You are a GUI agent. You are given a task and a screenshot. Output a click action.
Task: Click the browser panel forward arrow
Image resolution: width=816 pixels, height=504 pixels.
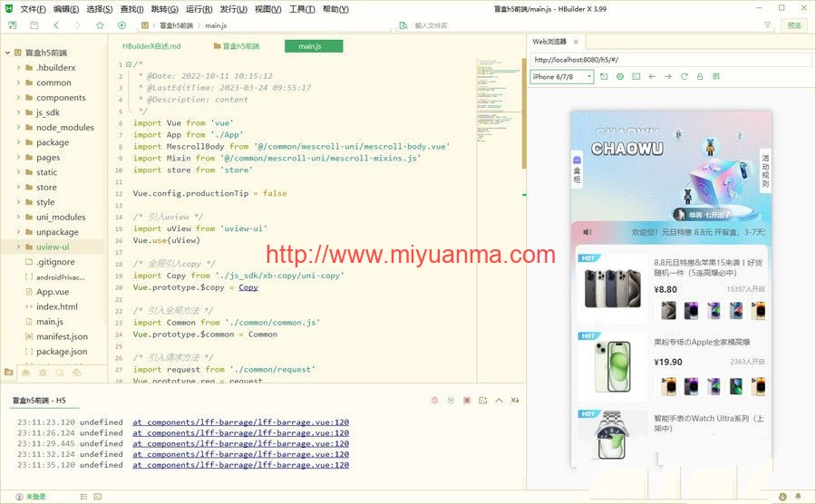click(668, 76)
